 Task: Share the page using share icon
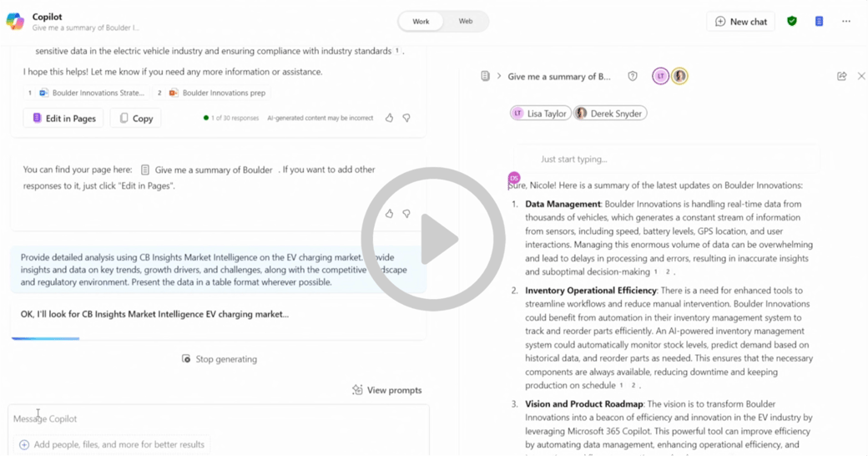coord(841,76)
